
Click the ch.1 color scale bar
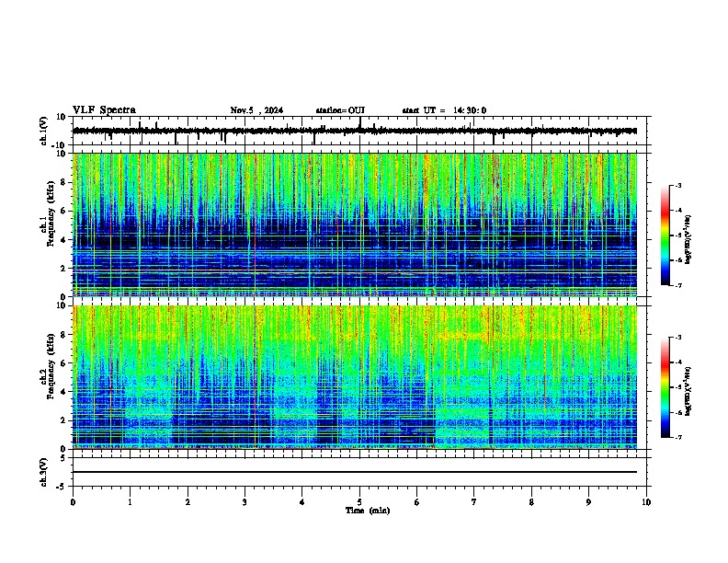665,236
